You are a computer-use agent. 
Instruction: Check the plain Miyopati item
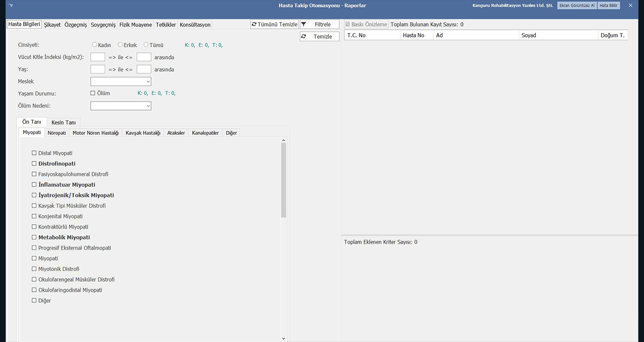[34, 259]
